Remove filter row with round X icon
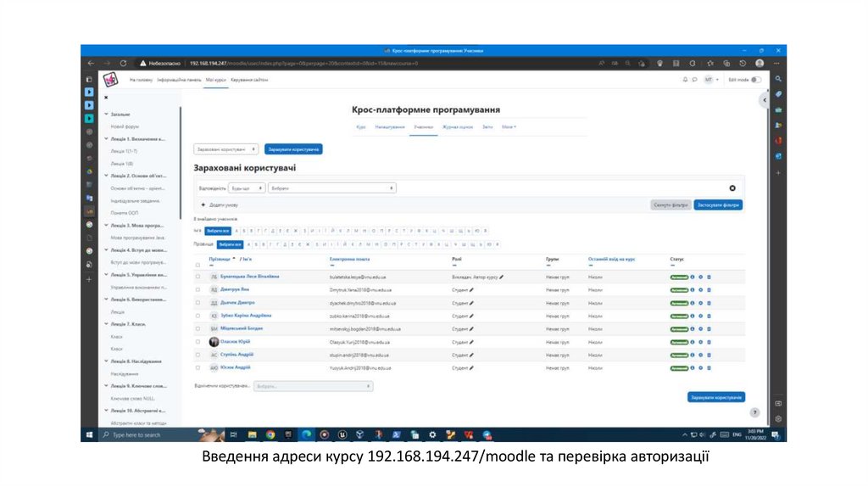The image size is (868, 487). [x=732, y=188]
